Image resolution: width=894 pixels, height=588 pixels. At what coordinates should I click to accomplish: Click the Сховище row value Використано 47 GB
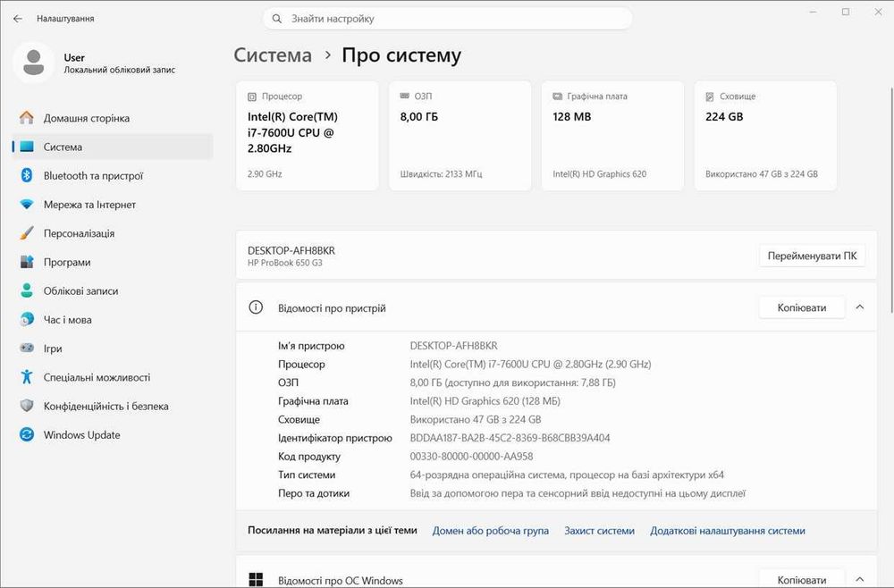pyautogui.click(x=476, y=419)
